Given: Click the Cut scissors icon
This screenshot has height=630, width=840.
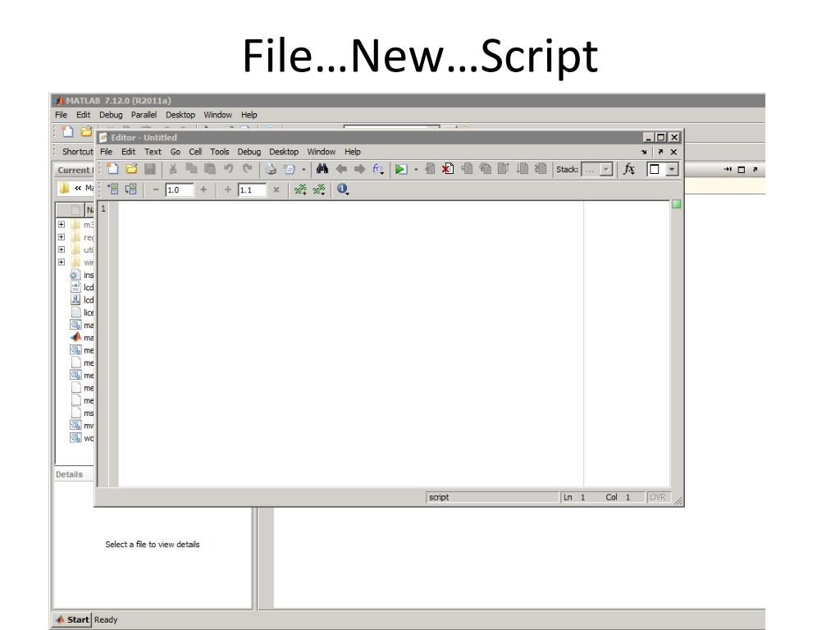Looking at the screenshot, I should point(173,169).
